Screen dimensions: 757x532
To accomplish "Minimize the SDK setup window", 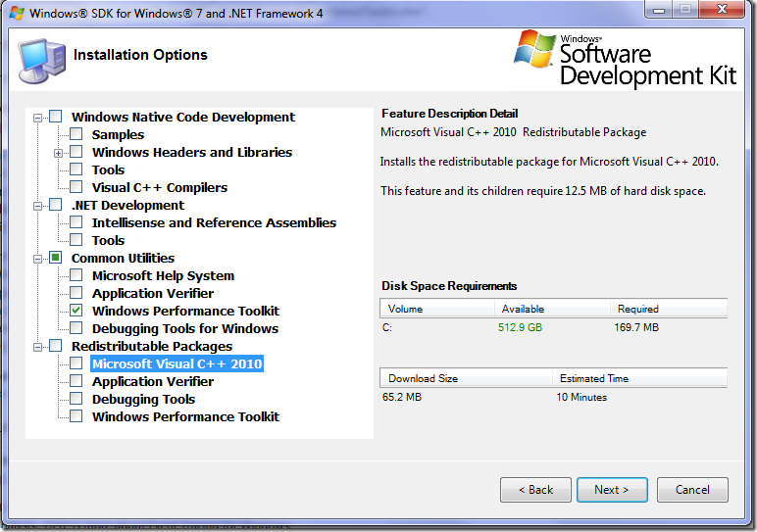I will (659, 9).
